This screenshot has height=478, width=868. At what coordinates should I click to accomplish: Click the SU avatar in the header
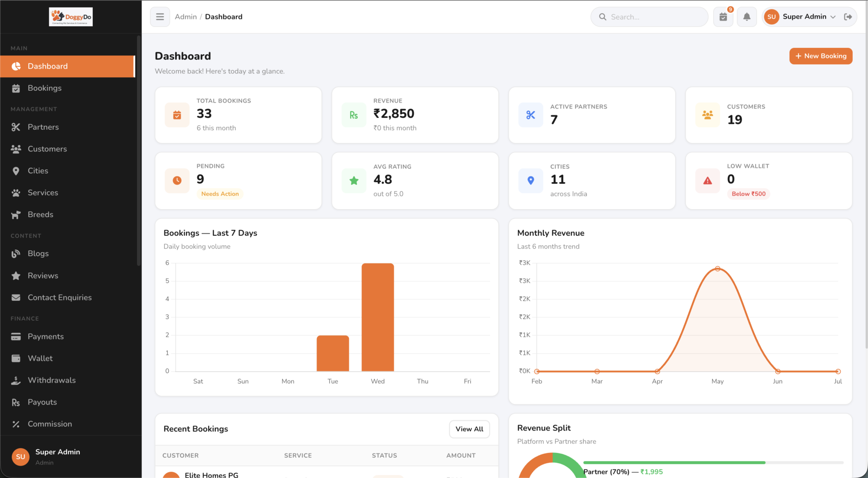[x=771, y=17]
